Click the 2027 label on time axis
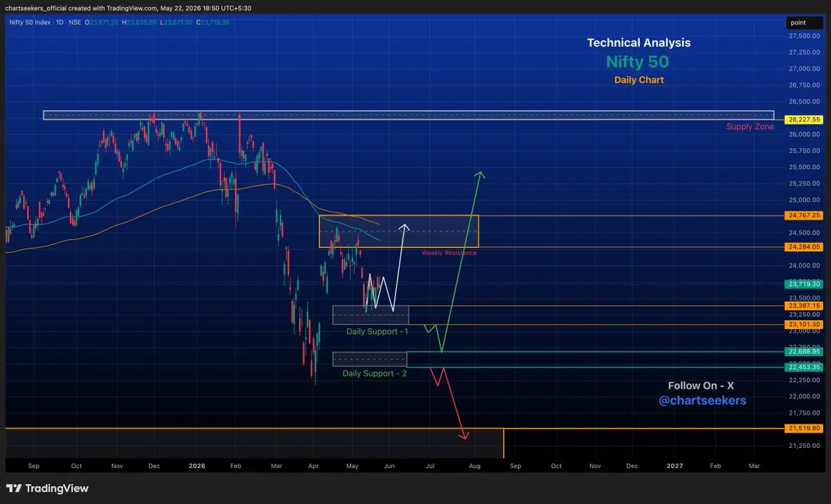Viewport: 831px width, 504px height. [674, 466]
